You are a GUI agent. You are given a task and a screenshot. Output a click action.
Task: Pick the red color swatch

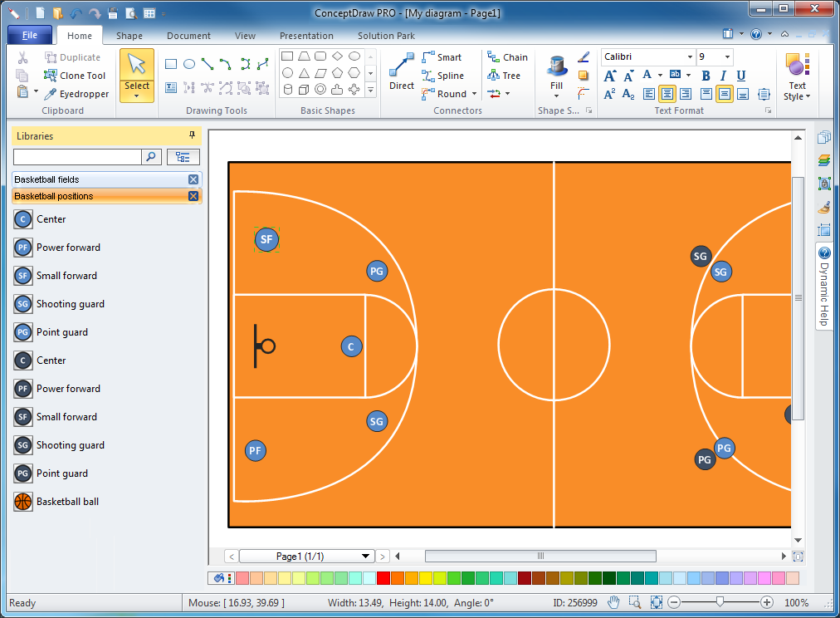click(x=383, y=578)
